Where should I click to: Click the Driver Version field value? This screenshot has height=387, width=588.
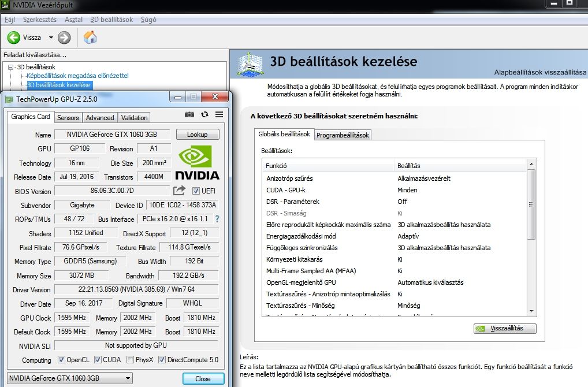coord(136,289)
